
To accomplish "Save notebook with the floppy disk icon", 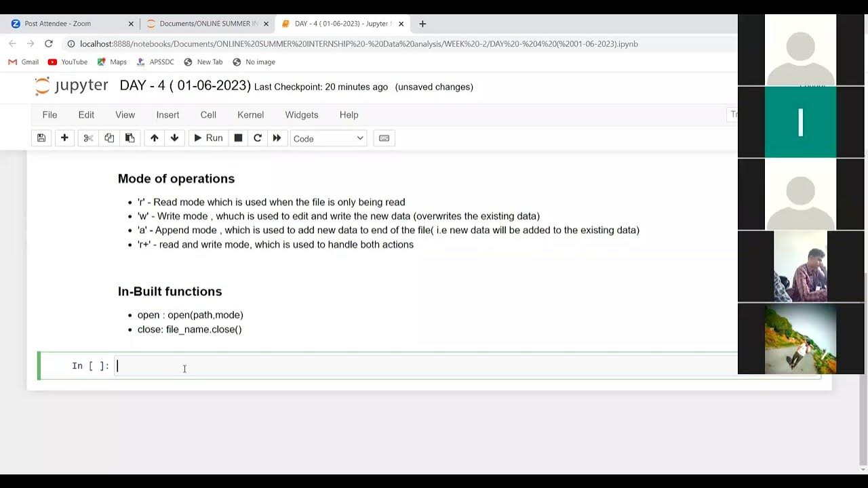I will (x=41, y=138).
